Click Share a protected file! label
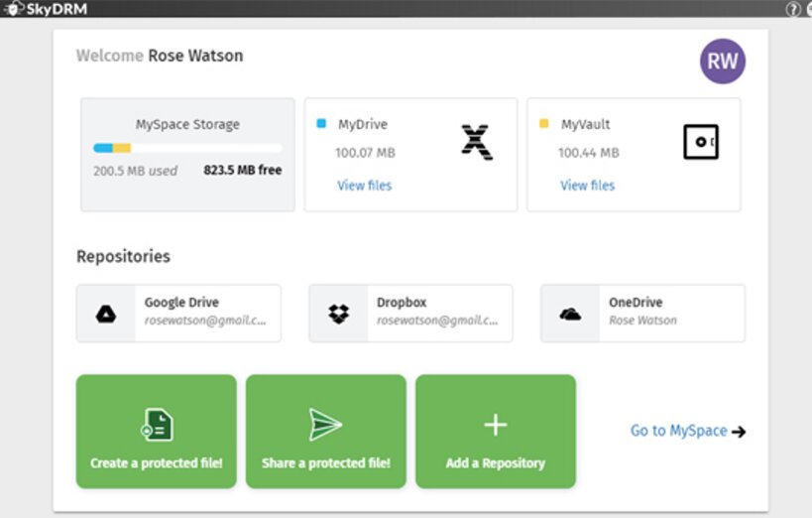The height and width of the screenshot is (518, 812). (x=326, y=463)
